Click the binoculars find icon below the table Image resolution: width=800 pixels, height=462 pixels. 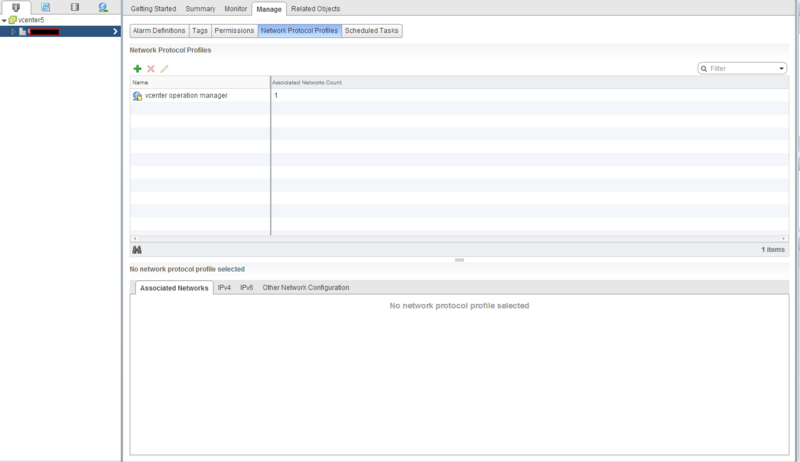click(137, 249)
